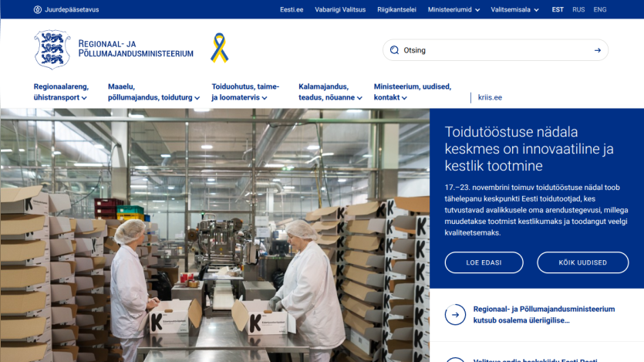Click the KÕIK UUDISED button

(582, 262)
